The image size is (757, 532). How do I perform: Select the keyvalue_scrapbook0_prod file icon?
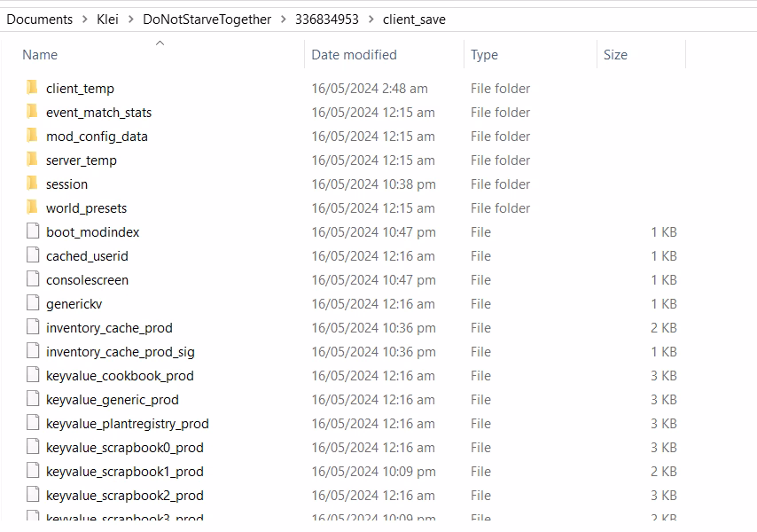(x=33, y=447)
